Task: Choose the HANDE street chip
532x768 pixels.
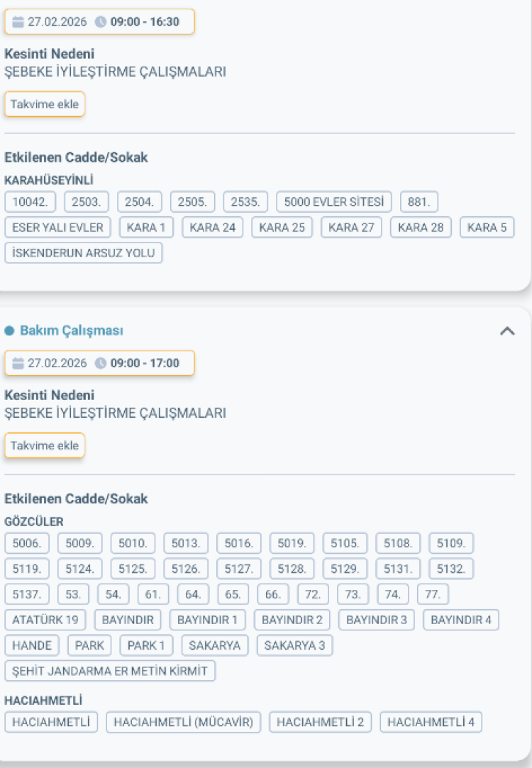Action: coord(32,645)
